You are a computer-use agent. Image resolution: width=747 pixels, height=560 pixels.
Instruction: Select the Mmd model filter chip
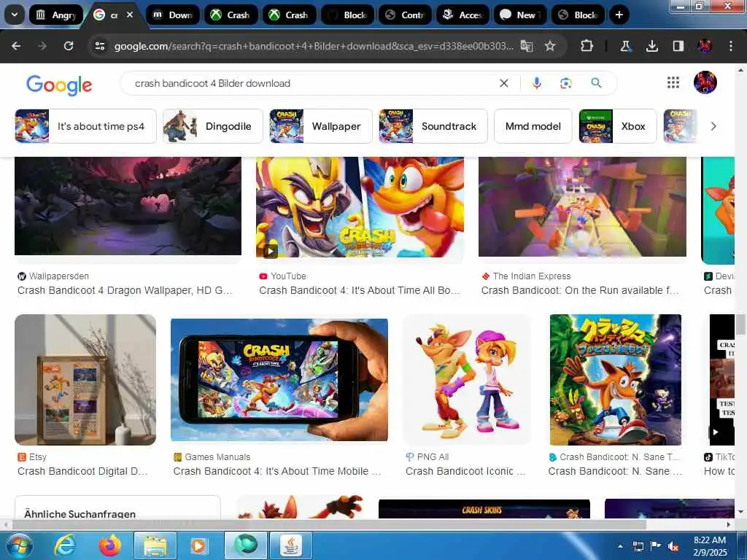tap(533, 126)
